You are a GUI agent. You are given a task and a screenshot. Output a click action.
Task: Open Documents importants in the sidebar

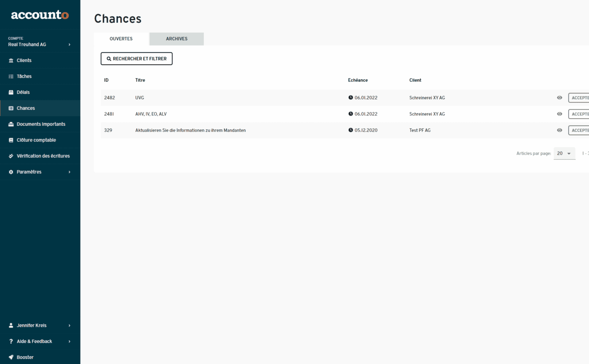(x=40, y=124)
